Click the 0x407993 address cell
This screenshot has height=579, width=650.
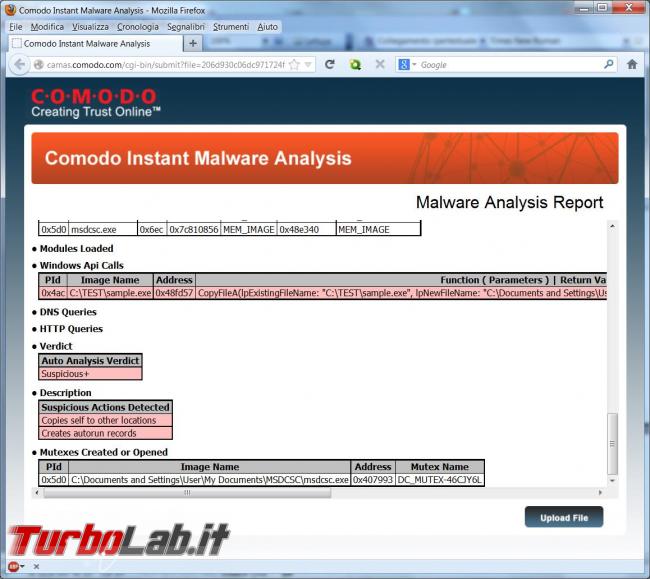(x=373, y=480)
